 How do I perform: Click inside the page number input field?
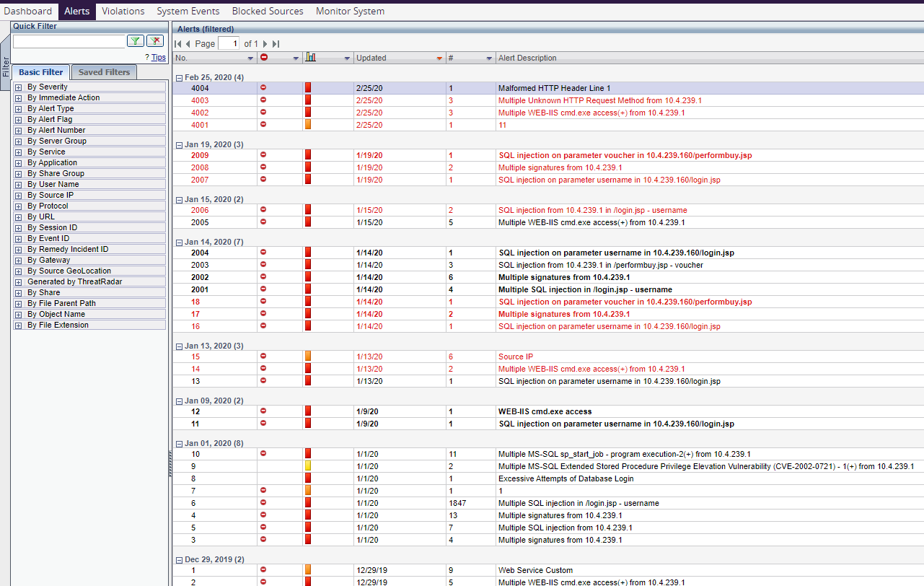pyautogui.click(x=229, y=43)
